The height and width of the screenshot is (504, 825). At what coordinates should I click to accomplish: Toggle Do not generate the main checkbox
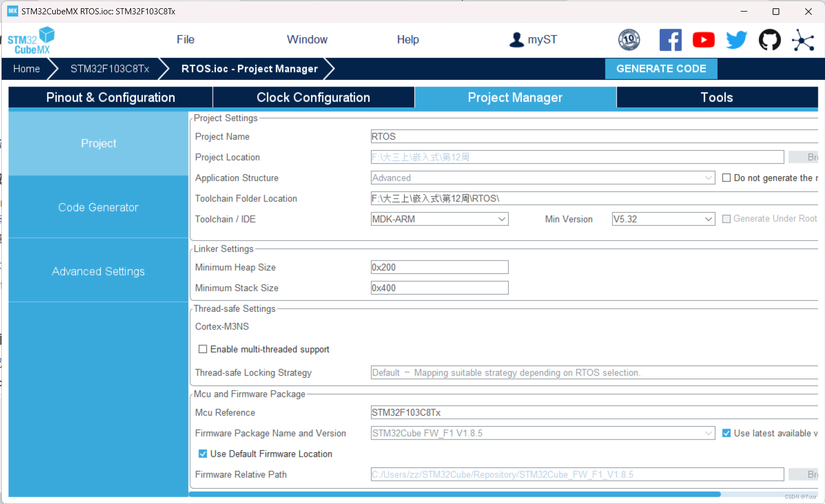click(726, 178)
